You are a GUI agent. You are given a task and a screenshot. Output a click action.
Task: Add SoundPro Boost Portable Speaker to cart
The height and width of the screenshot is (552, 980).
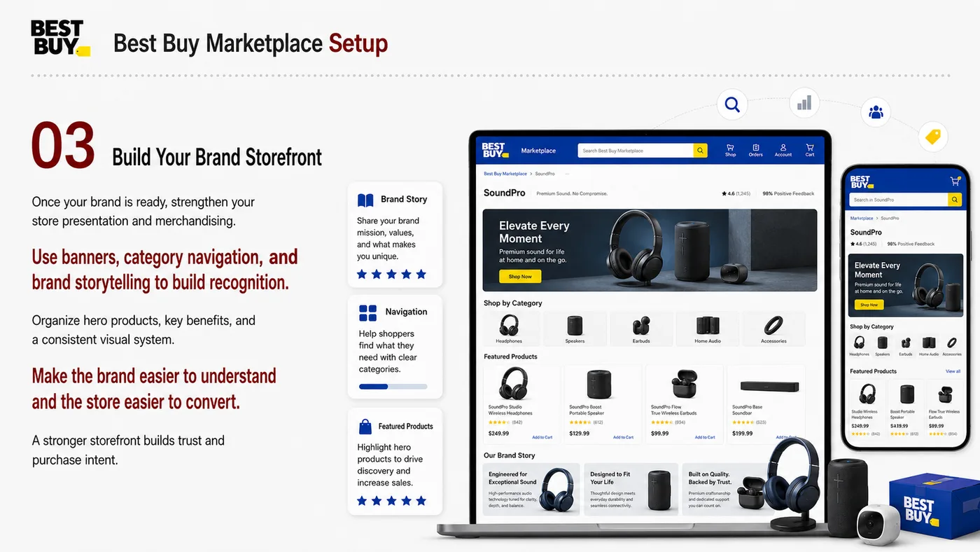[623, 437]
